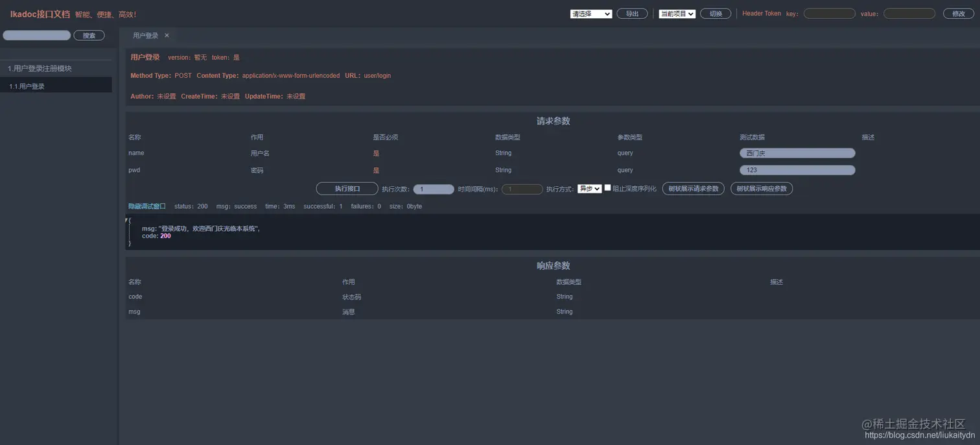Click the 消息 cell in the response table
The height and width of the screenshot is (445, 980).
coord(348,312)
